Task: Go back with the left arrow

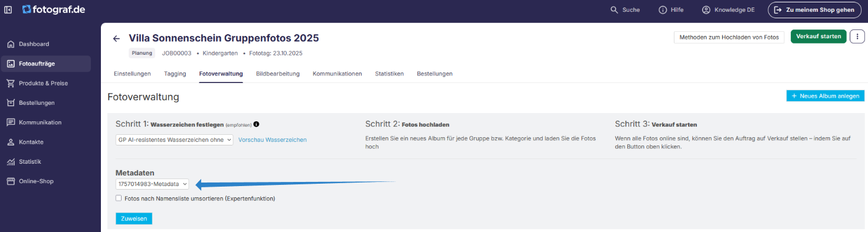Action: pyautogui.click(x=116, y=38)
